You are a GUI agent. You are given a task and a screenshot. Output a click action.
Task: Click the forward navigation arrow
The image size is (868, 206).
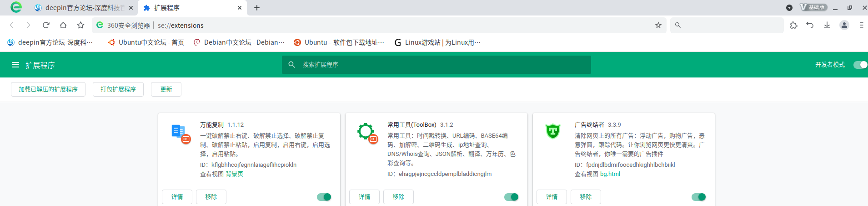pyautogui.click(x=29, y=25)
